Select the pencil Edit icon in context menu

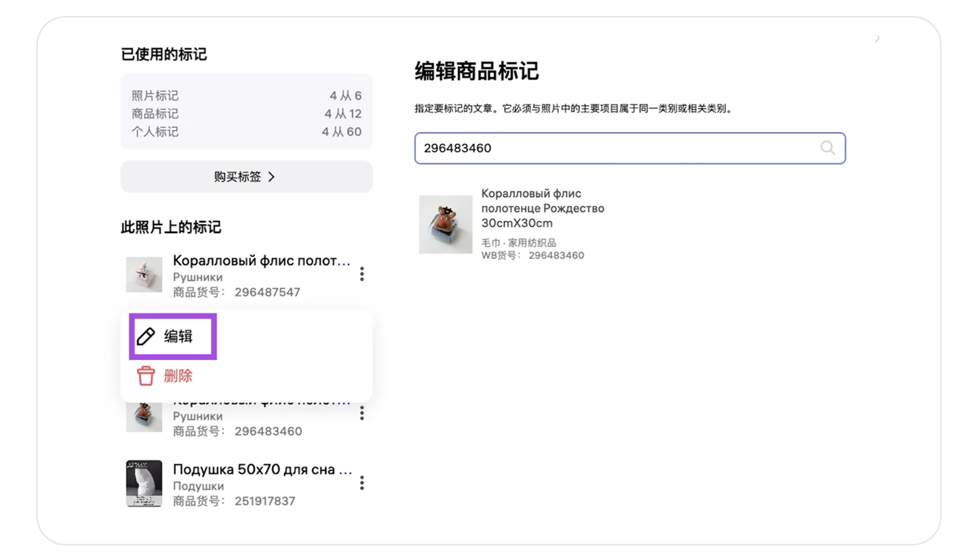pos(145,336)
